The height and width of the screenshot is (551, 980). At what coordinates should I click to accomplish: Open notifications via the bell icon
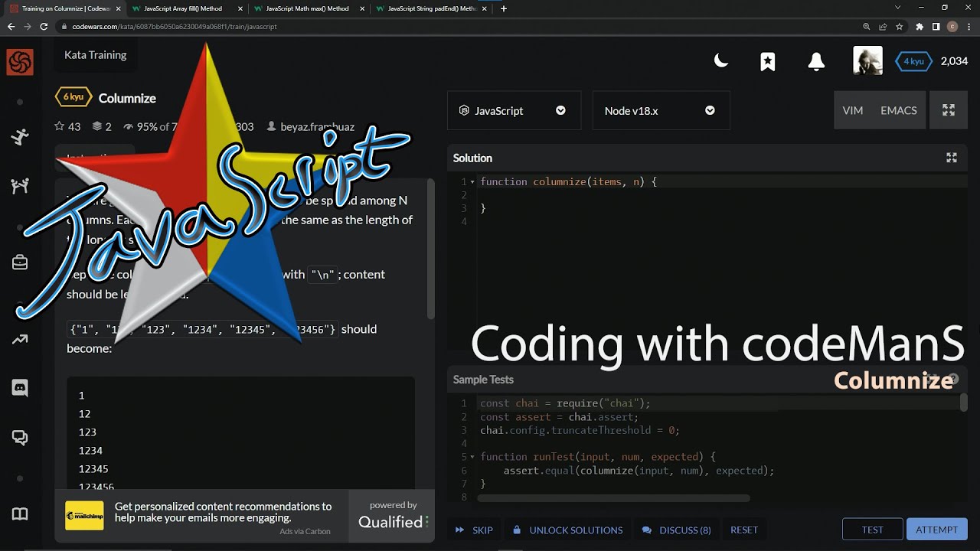click(816, 62)
